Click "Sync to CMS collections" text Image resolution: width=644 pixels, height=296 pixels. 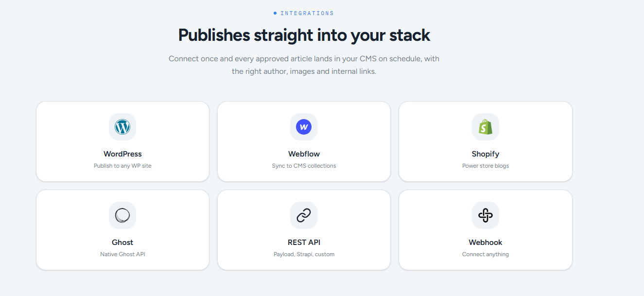point(304,166)
